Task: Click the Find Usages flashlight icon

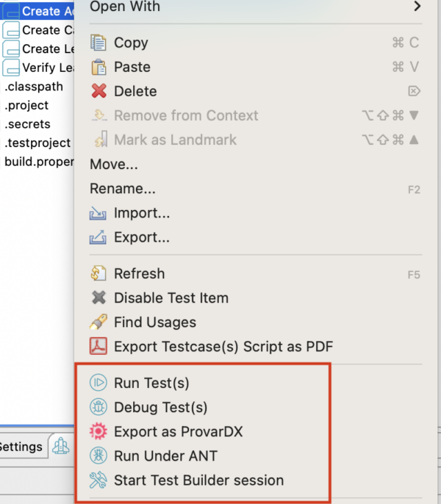Action: (x=98, y=322)
